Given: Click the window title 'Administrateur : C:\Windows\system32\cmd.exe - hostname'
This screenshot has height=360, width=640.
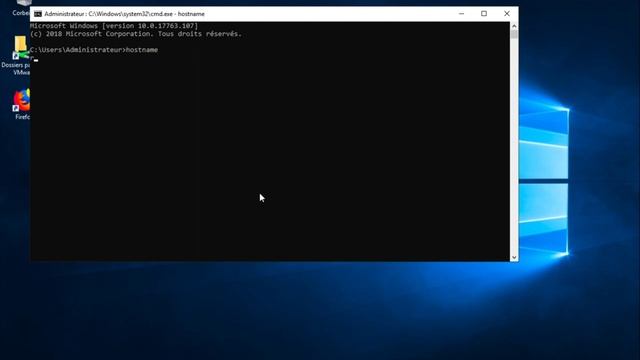Looking at the screenshot, I should pos(124,14).
